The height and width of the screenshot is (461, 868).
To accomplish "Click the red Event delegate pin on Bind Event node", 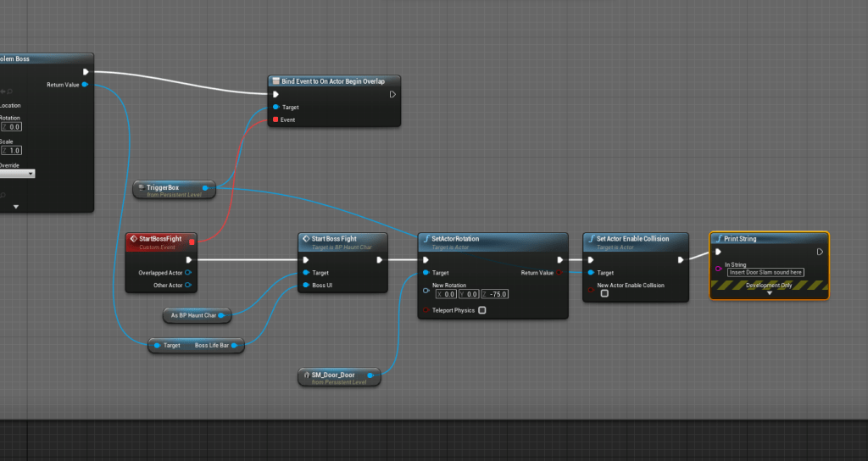I will [275, 120].
